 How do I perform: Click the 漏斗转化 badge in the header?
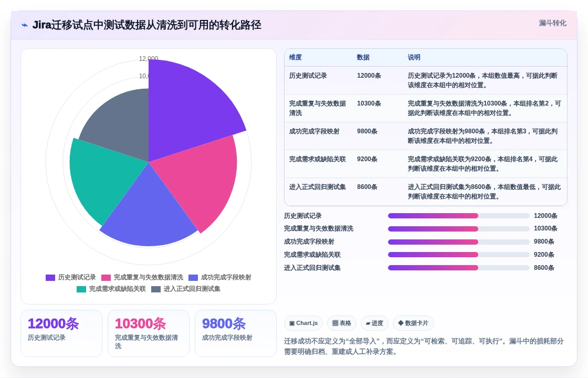[x=552, y=23]
